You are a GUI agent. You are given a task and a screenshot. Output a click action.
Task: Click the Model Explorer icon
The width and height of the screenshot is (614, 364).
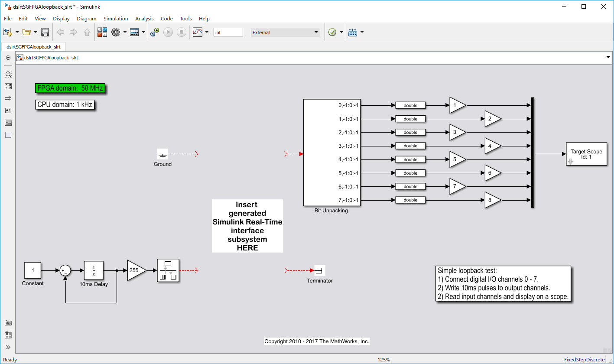pos(134,32)
